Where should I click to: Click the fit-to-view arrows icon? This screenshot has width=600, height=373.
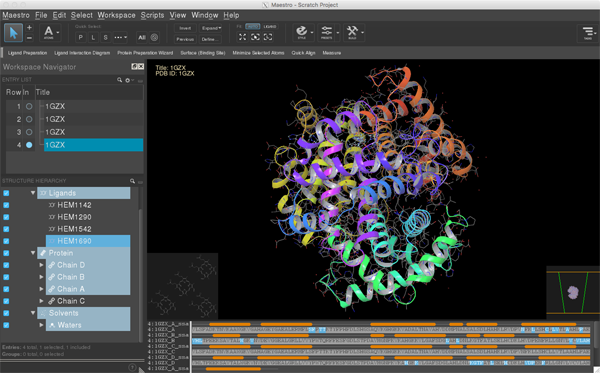point(243,37)
